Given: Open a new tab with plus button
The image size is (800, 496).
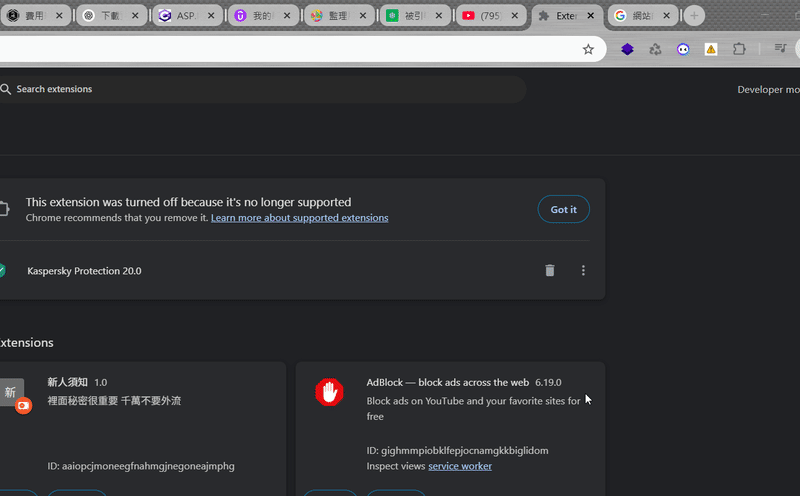Looking at the screenshot, I should (x=694, y=16).
